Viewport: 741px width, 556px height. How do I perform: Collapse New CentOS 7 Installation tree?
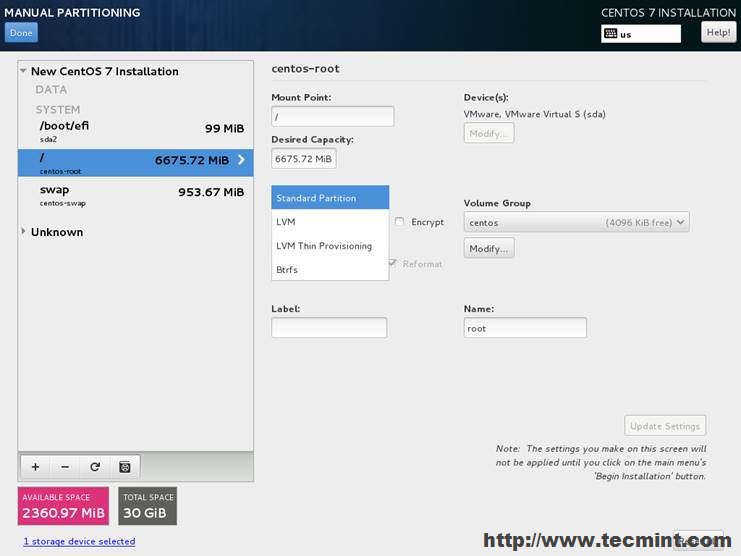pyautogui.click(x=23, y=71)
